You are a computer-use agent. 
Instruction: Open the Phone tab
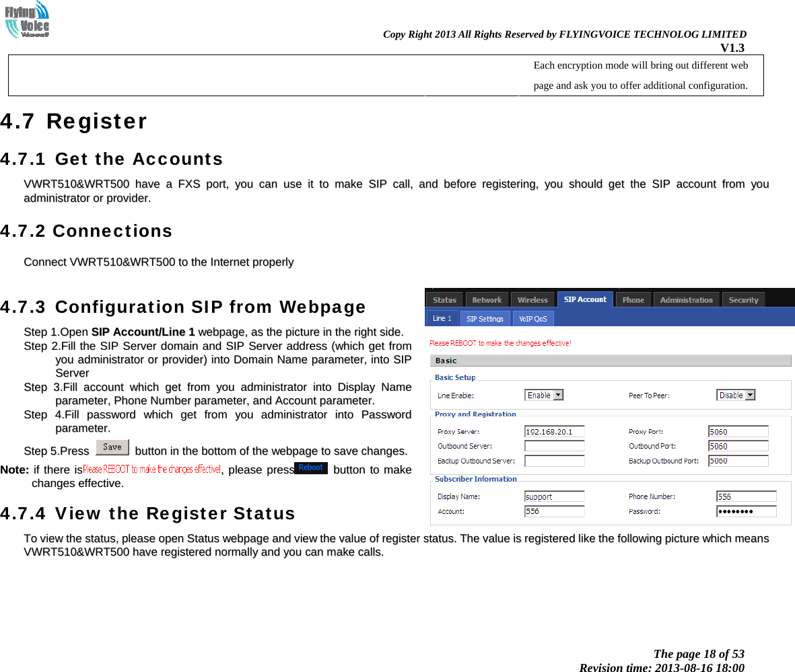click(633, 300)
